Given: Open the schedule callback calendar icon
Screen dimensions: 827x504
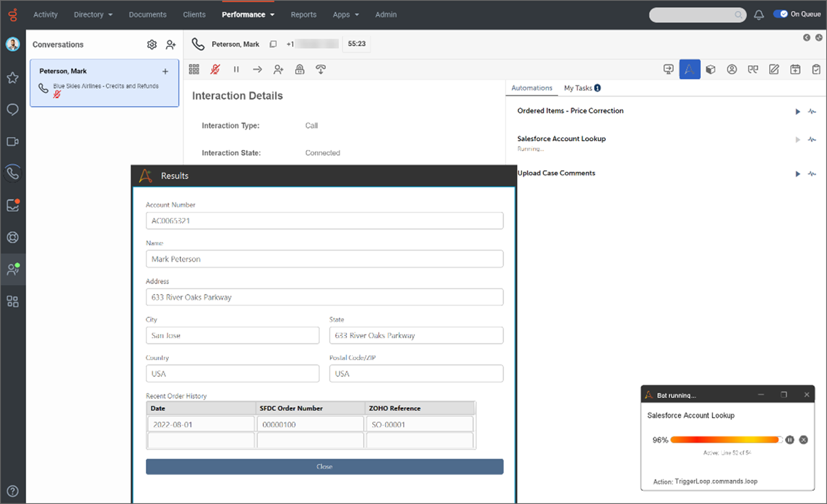Looking at the screenshot, I should (x=795, y=69).
